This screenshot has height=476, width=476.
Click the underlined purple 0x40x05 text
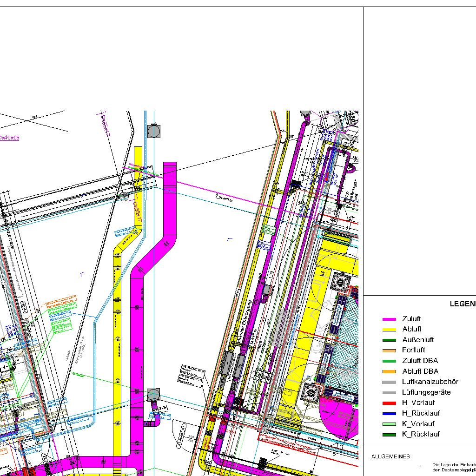click(x=9, y=138)
